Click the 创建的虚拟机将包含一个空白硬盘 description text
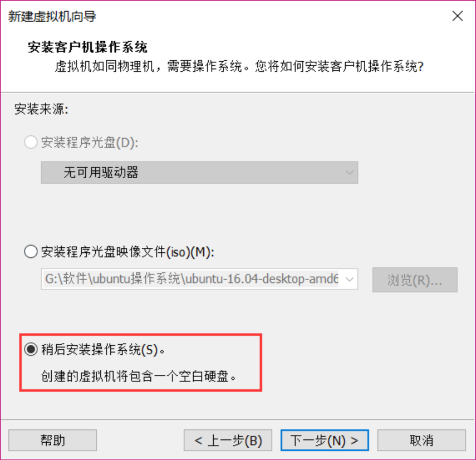Image resolution: width=476 pixels, height=460 pixels. pos(139,376)
